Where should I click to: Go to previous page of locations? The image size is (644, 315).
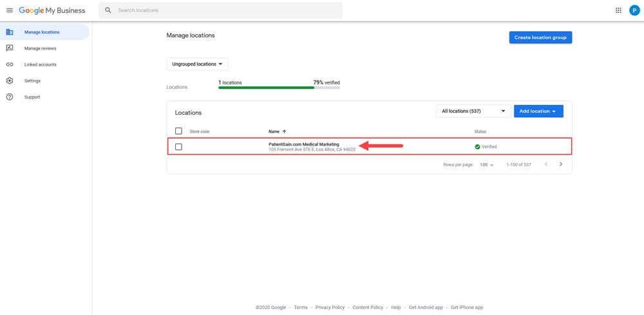click(x=546, y=164)
